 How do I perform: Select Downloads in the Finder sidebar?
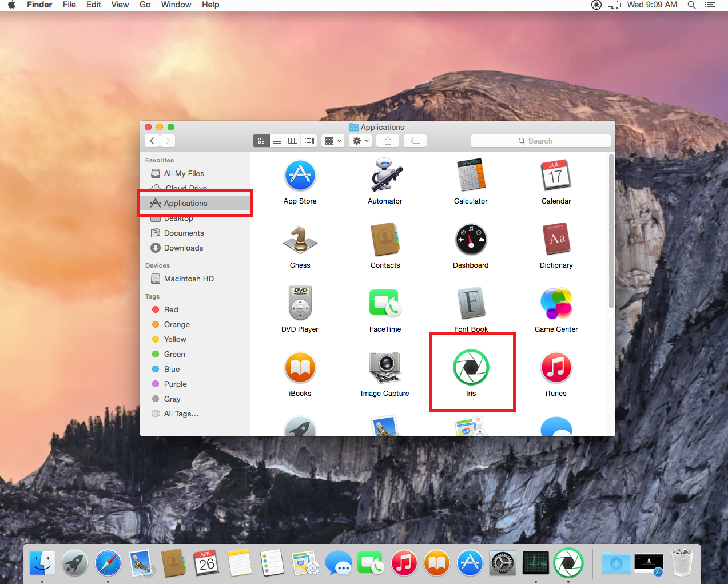coord(195,248)
